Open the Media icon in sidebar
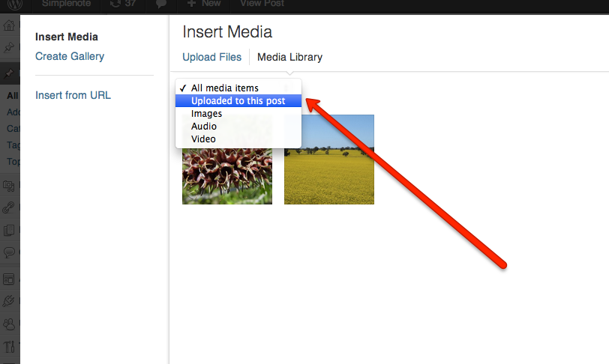 tap(9, 186)
